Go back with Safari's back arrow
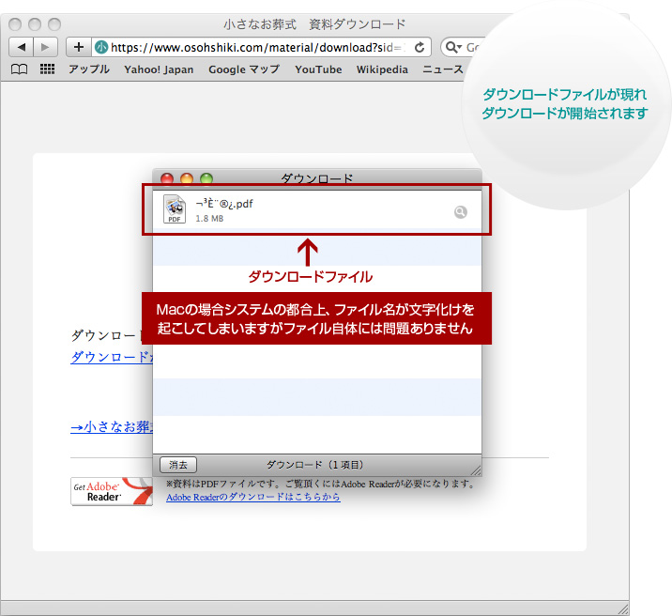The image size is (672, 616). click(21, 47)
